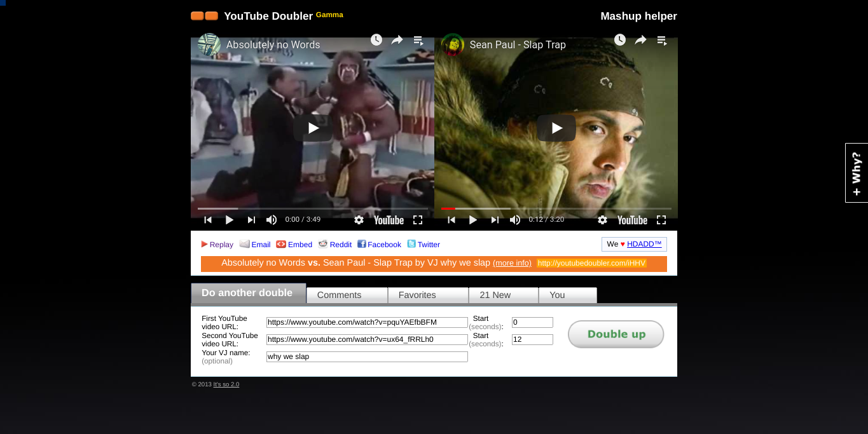868x434 pixels.
Task: Open playlist queue on Absolutely no Words video
Action: click(418, 40)
